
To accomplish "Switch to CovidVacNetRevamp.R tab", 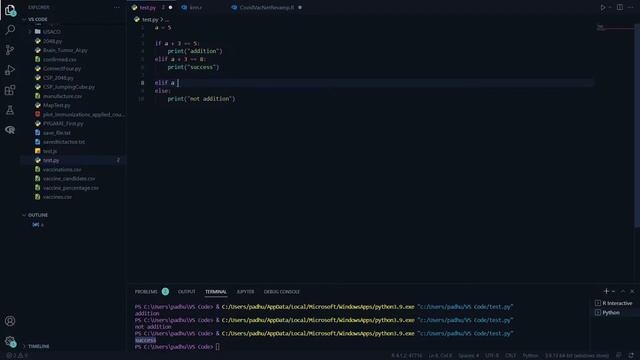I will [267, 7].
